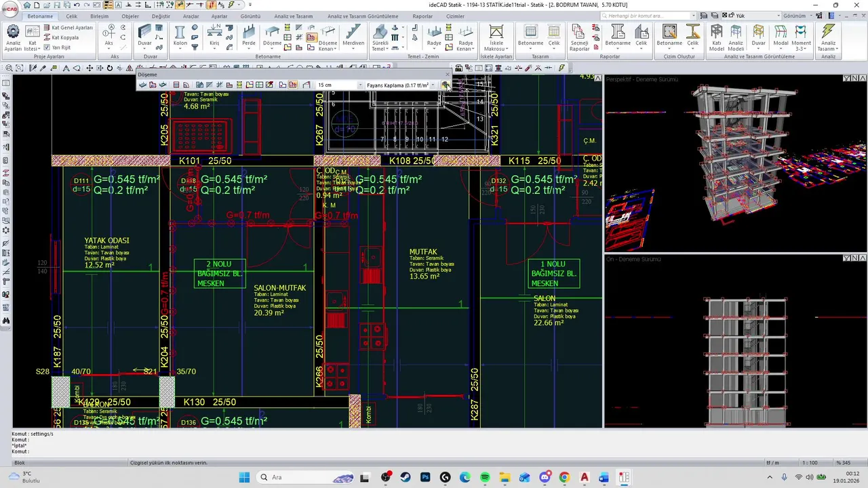Open the İskele Makrosu dropdown
868x488 pixels.
(496, 39)
